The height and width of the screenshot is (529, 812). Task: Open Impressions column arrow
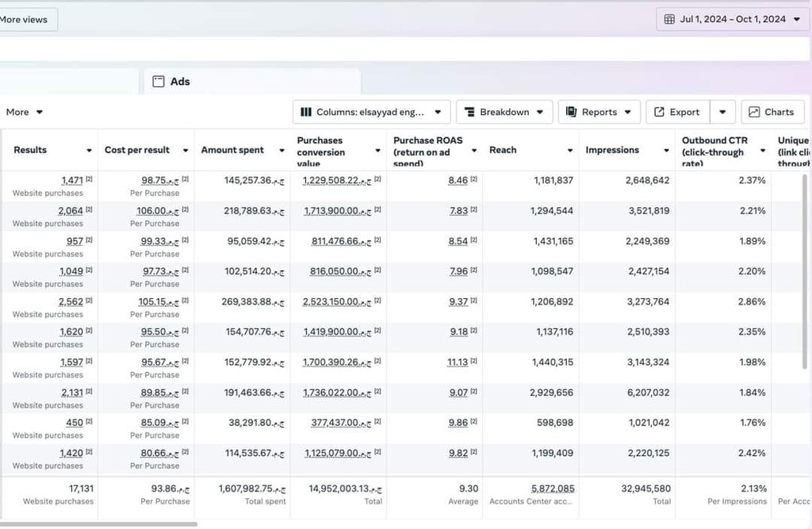(x=666, y=151)
